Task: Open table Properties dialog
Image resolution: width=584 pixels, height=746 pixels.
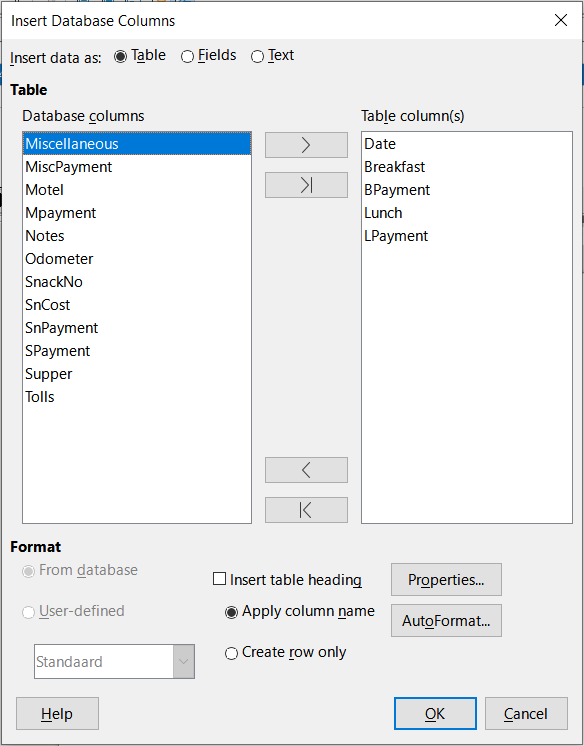Action: [x=446, y=579]
